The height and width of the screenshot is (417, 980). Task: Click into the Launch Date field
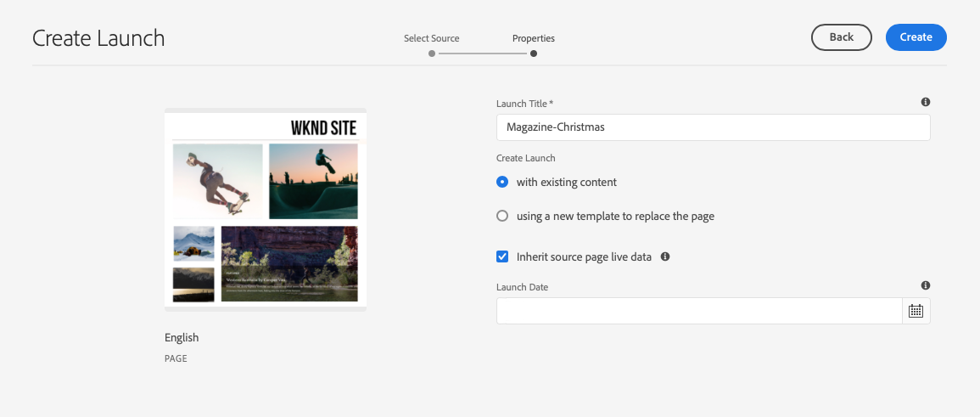pos(698,311)
